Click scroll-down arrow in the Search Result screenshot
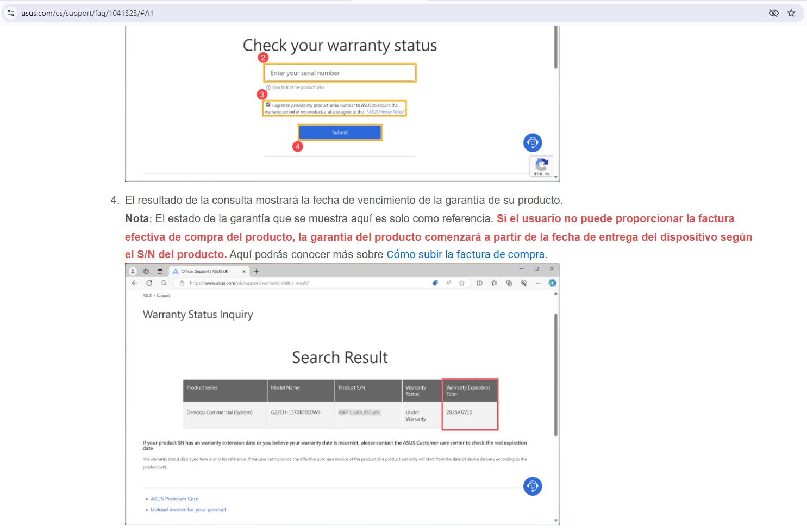The height and width of the screenshot is (532, 807). [555, 521]
